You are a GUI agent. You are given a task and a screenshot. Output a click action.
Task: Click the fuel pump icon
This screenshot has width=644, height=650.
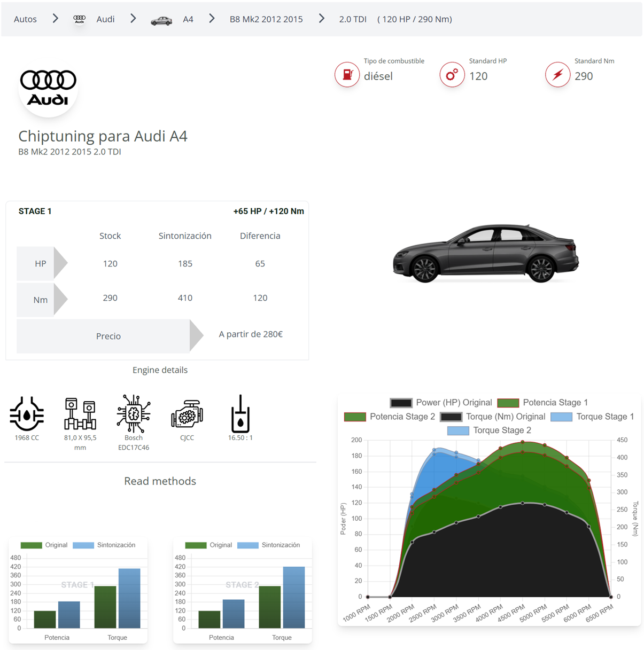coord(347,74)
